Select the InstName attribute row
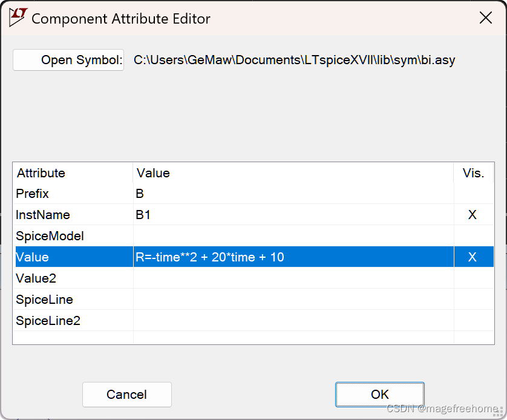This screenshot has width=507, height=420. [255, 215]
